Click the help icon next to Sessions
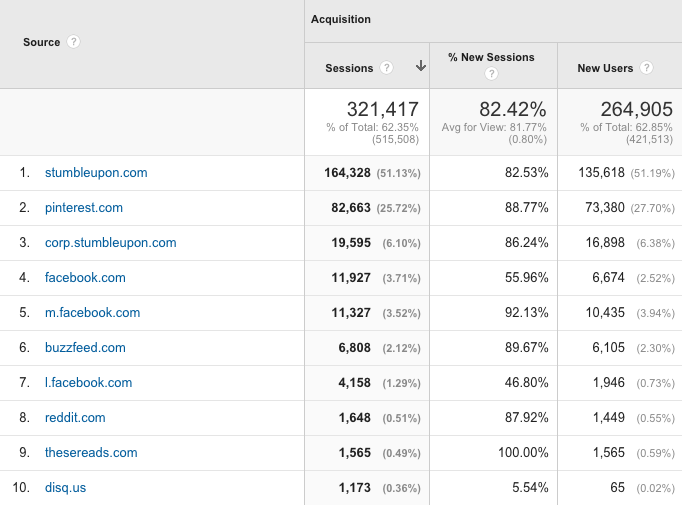The width and height of the screenshot is (682, 505). (386, 67)
